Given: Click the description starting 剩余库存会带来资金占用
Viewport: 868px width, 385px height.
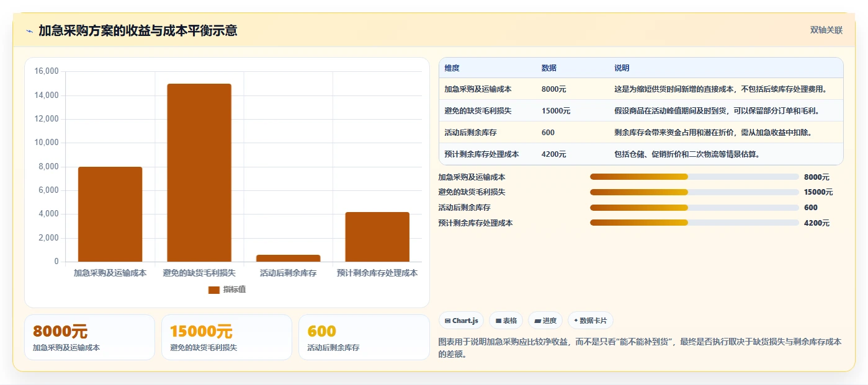Looking at the screenshot, I should point(714,133).
